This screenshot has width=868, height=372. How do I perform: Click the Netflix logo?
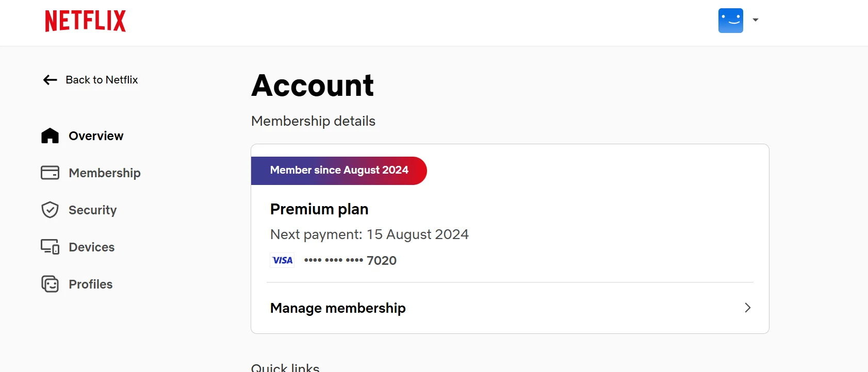85,21
